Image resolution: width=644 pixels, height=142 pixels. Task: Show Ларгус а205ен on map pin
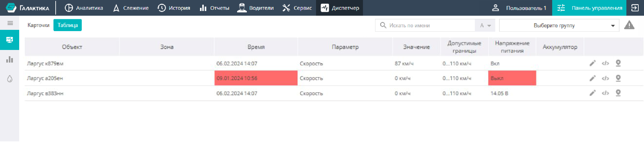point(618,78)
